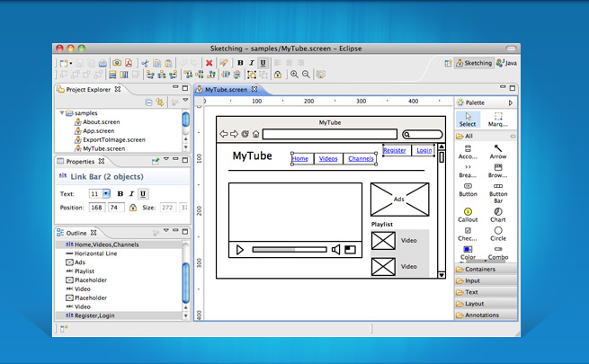Click the zoom in magnifier icon
This screenshot has width=589, height=364.
pyautogui.click(x=294, y=75)
